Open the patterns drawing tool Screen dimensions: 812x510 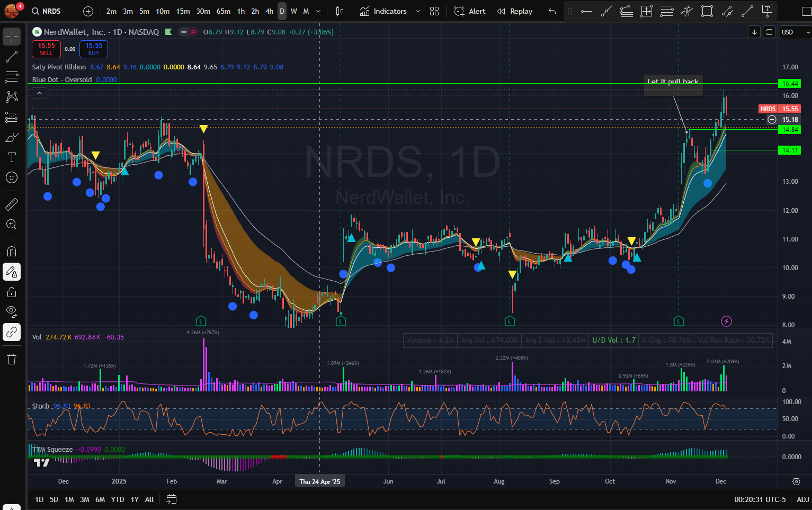[x=12, y=97]
